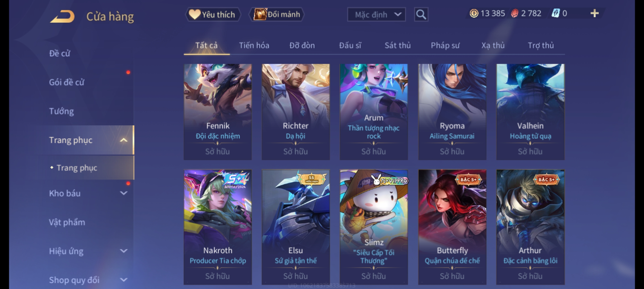Switch to the Pháp sư tab

(x=445, y=45)
